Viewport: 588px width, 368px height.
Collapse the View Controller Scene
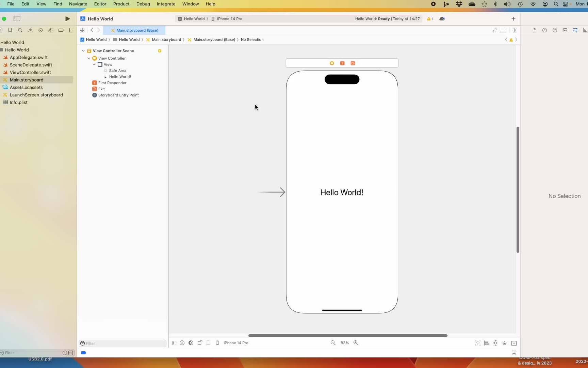click(83, 51)
